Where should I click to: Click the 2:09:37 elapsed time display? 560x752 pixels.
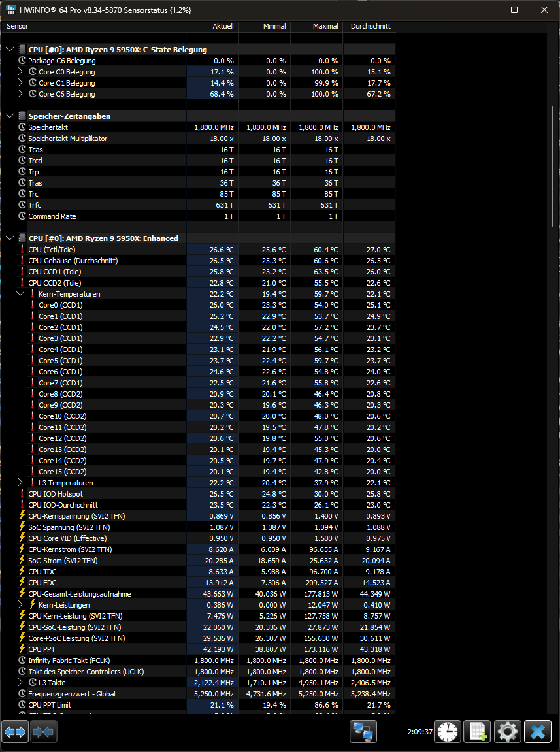point(420,732)
